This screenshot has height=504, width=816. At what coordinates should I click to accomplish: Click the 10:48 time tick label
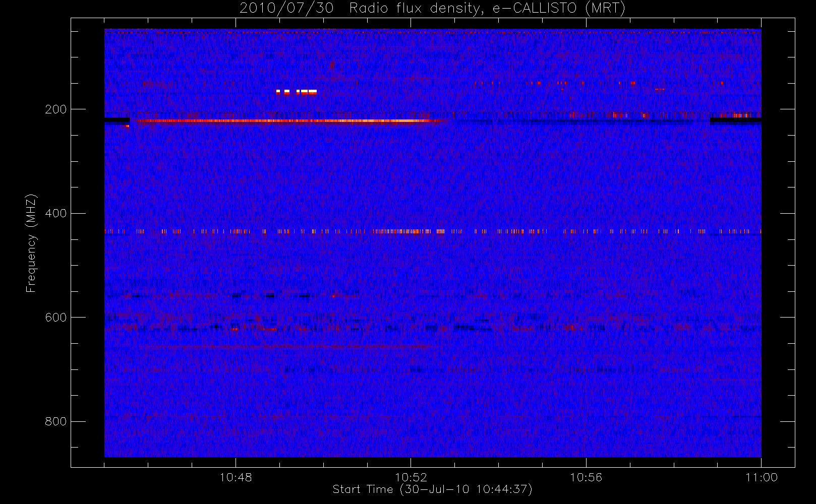[x=236, y=477]
